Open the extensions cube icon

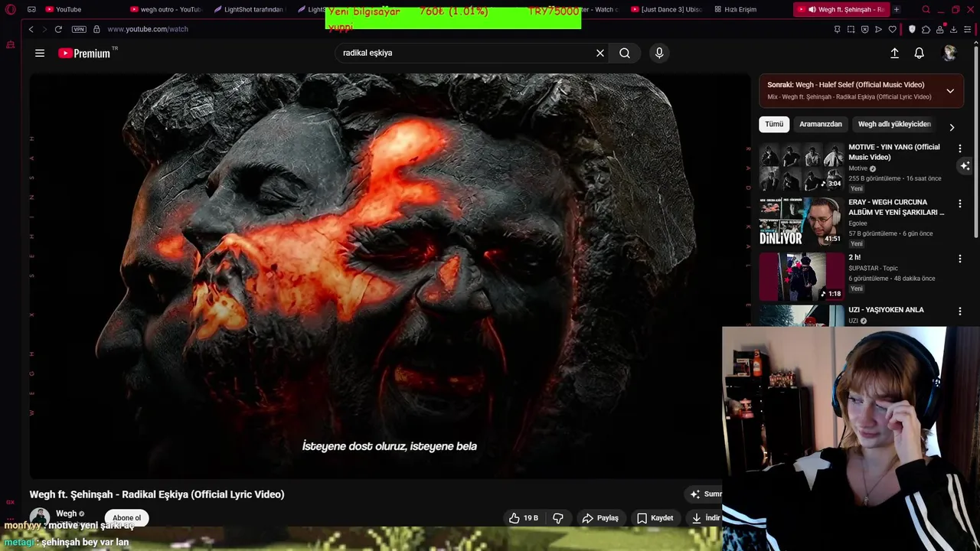926,29
